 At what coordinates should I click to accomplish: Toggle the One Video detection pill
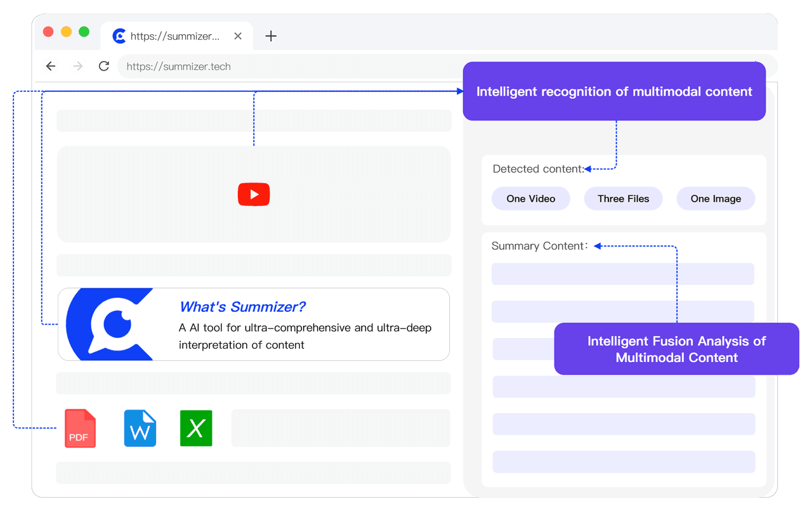point(530,198)
